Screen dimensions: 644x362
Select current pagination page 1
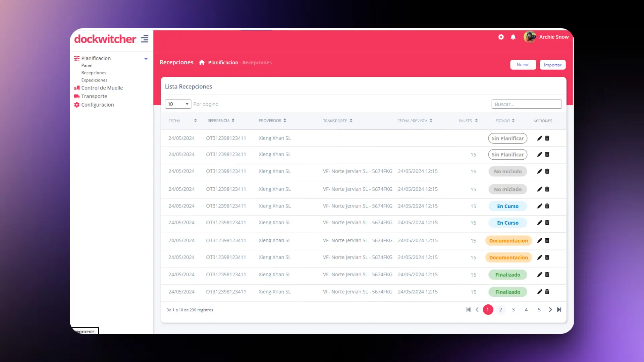[x=488, y=310]
